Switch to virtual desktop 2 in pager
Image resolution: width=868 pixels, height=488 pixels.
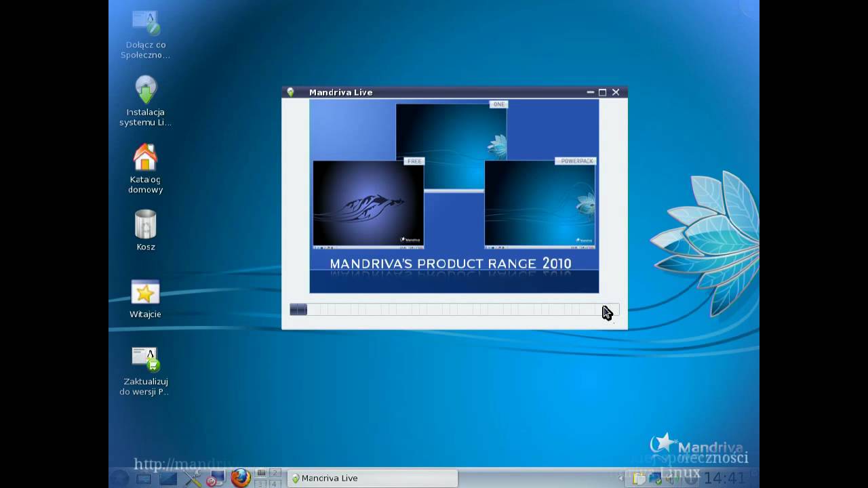click(275, 472)
